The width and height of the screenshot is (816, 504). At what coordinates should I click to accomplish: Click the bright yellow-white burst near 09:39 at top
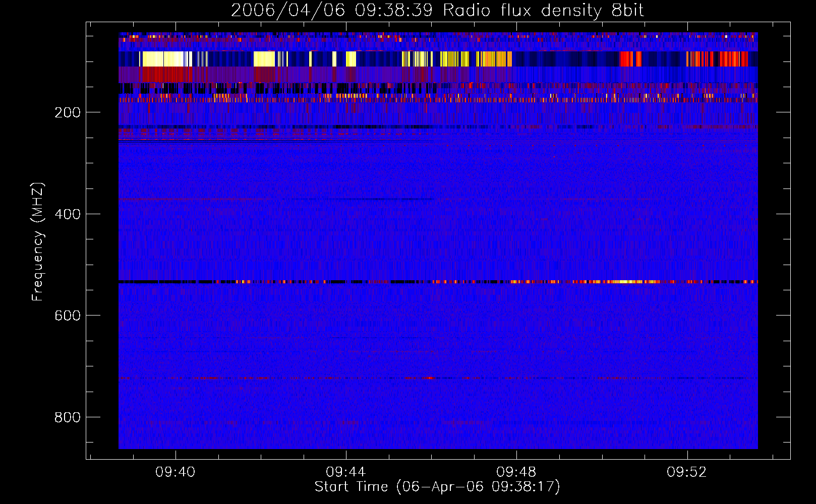(x=163, y=59)
